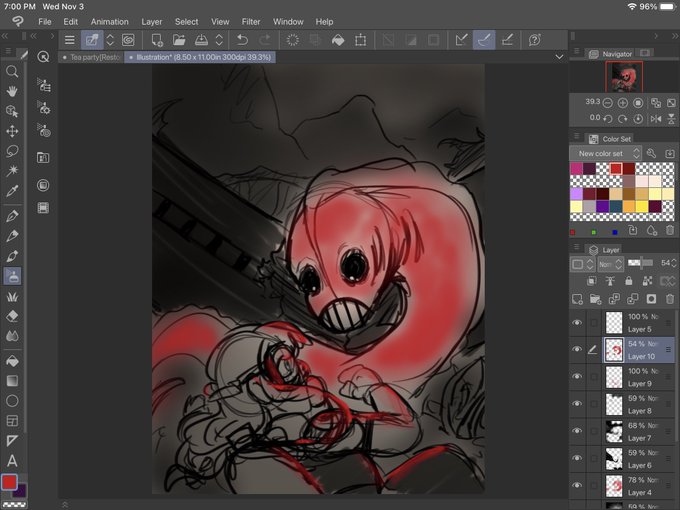Viewport: 680px width, 510px height.
Task: Select the Airbrush tool
Action: pos(12,276)
